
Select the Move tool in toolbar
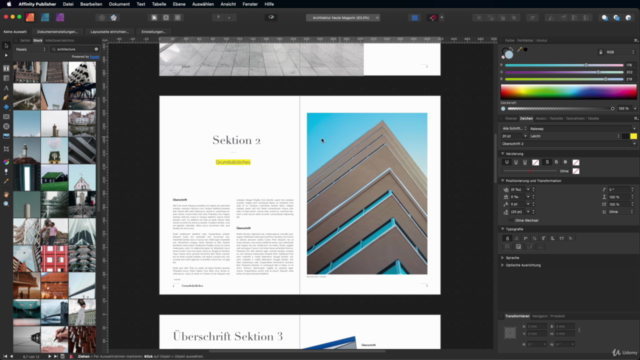pos(6,46)
